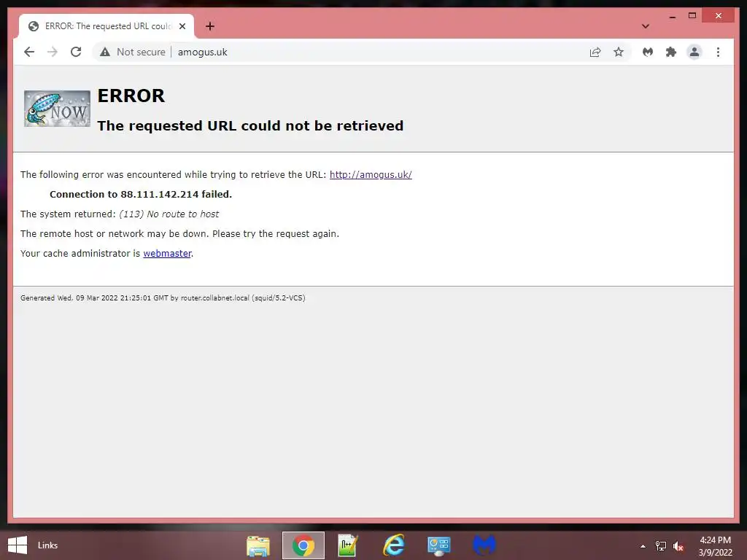
Task: Show hidden tray icons arrow
Action: pos(643,546)
